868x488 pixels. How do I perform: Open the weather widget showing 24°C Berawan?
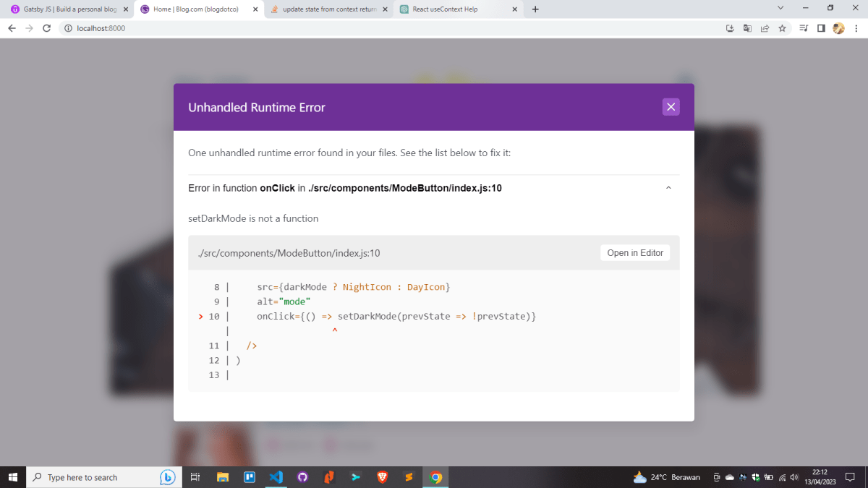[666, 477]
